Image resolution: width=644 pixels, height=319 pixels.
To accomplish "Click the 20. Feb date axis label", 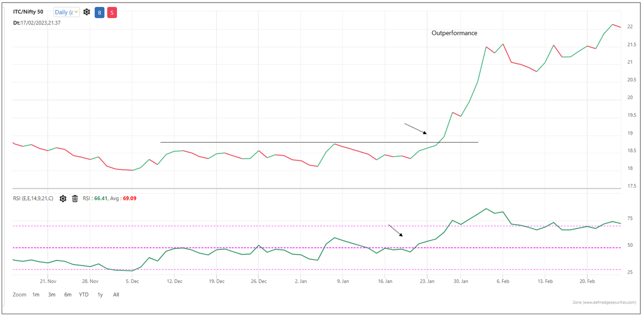I will point(587,281).
